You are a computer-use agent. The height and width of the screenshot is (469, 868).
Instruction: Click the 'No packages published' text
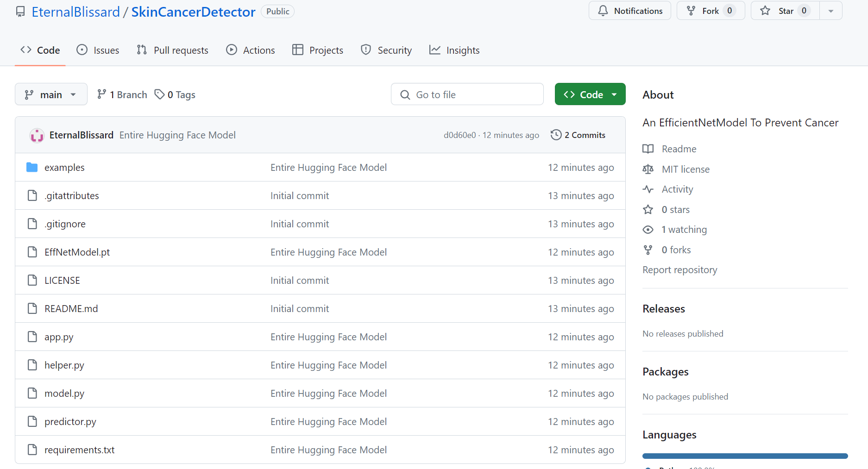(x=686, y=397)
